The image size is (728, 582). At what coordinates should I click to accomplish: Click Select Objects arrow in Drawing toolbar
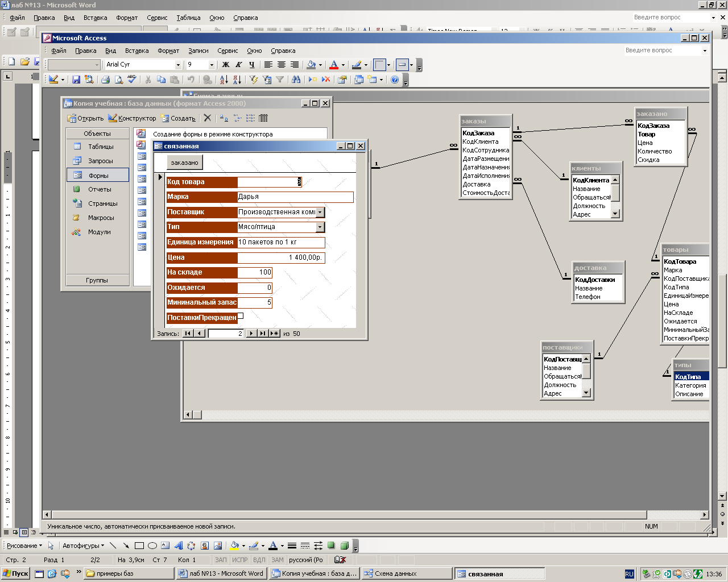tap(51, 546)
